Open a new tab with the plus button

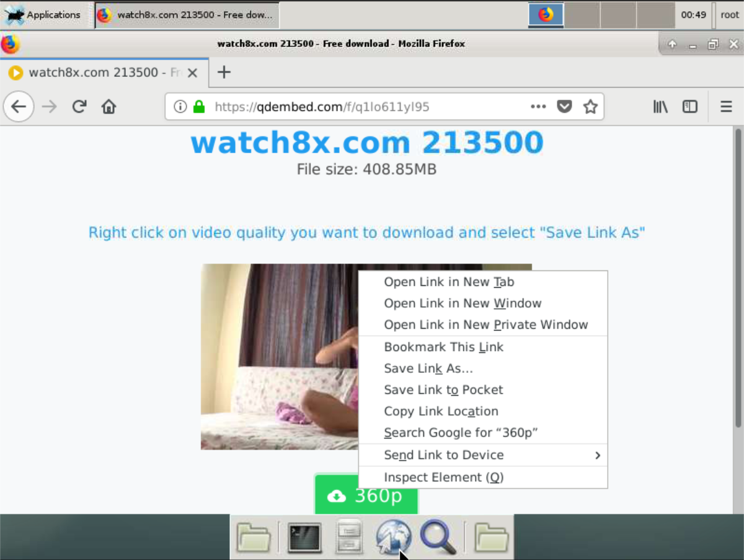(224, 73)
